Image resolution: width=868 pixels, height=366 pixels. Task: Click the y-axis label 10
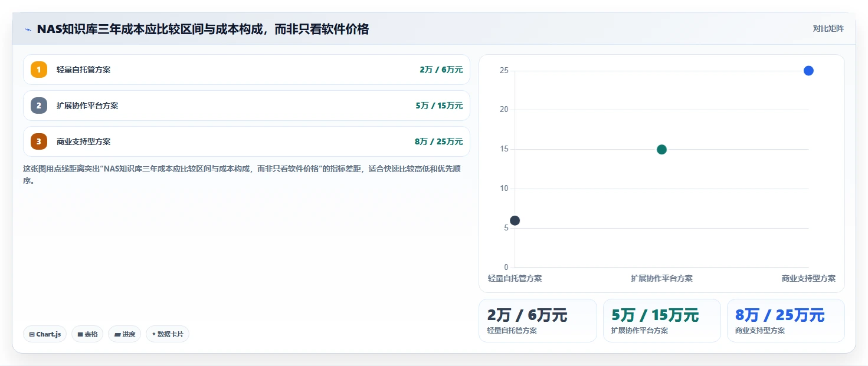coord(503,189)
